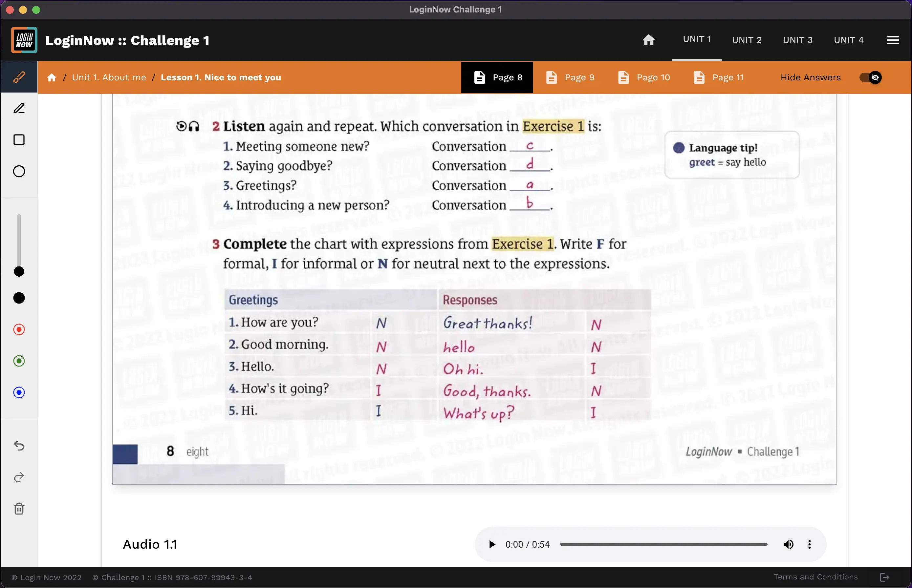Click the undo arrow icon

click(x=19, y=446)
